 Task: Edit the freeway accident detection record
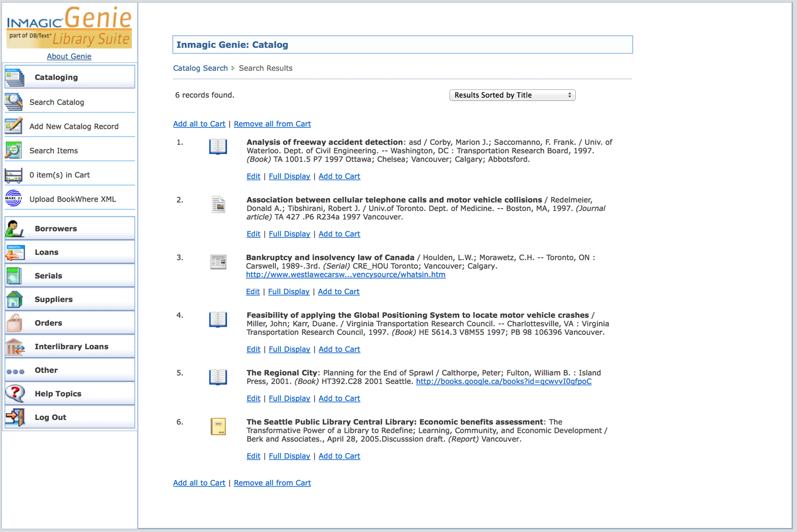click(x=254, y=176)
